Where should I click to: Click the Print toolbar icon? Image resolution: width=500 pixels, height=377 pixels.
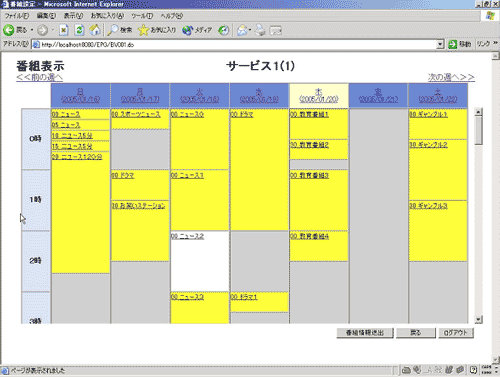click(x=260, y=30)
